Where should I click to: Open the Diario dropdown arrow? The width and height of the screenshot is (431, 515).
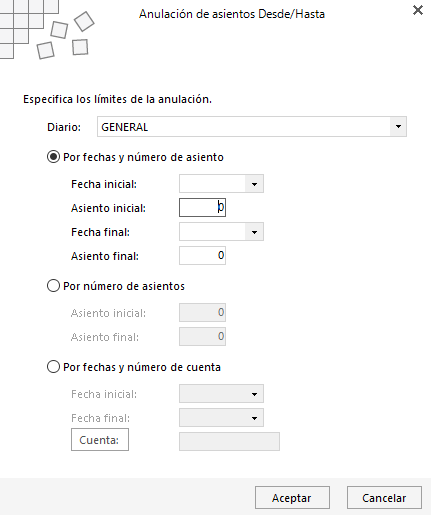398,127
